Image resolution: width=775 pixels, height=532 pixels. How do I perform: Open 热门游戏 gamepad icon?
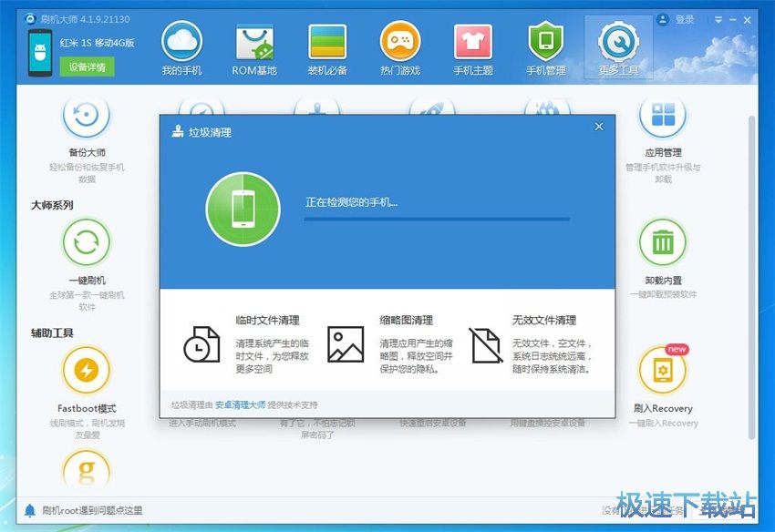[x=400, y=42]
